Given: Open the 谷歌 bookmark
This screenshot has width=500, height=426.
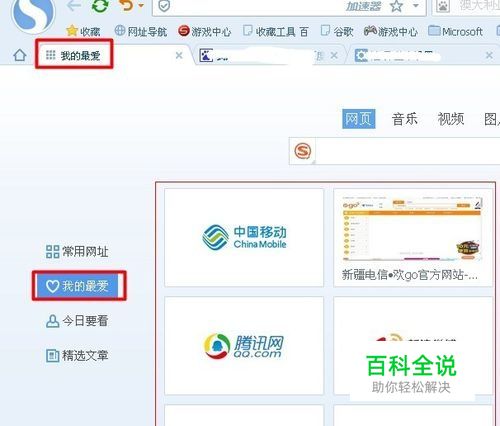Looking at the screenshot, I should 337,31.
